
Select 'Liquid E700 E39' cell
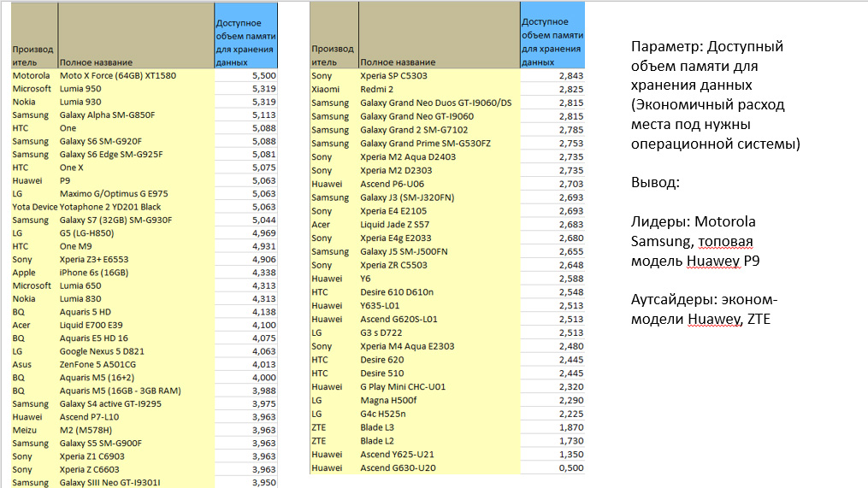(x=136, y=326)
